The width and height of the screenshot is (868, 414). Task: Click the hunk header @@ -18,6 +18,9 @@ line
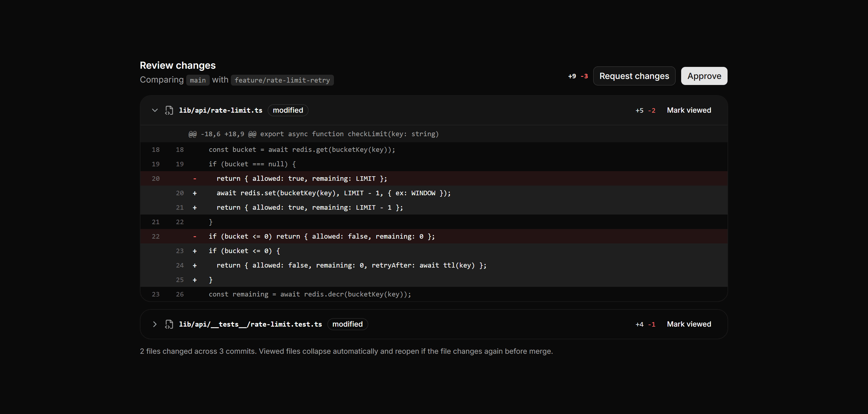point(434,134)
